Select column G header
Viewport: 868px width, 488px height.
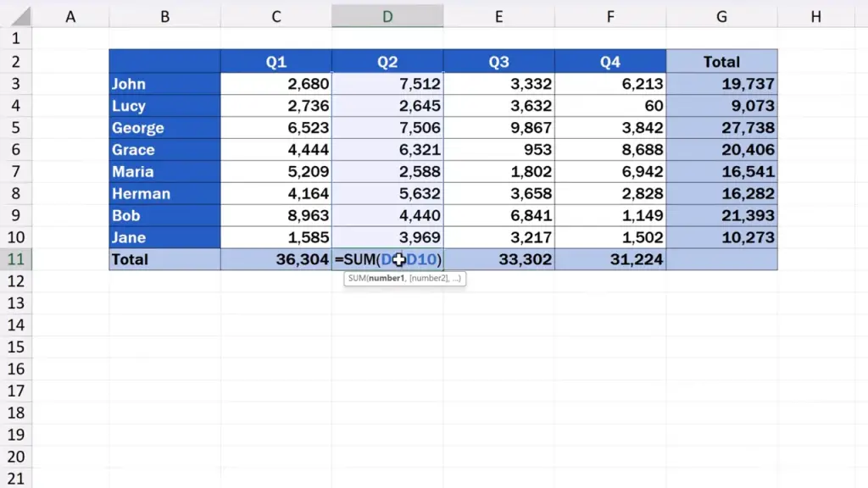coord(721,16)
